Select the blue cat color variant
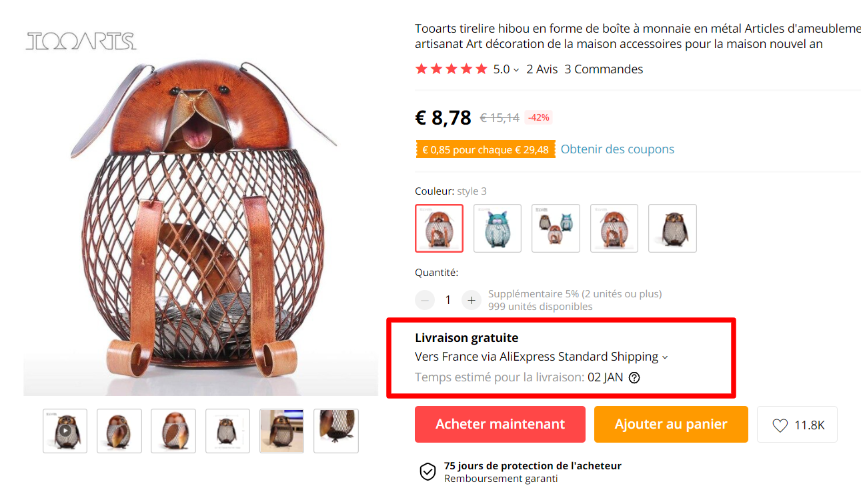This screenshot has height=504, width=861. coord(498,228)
